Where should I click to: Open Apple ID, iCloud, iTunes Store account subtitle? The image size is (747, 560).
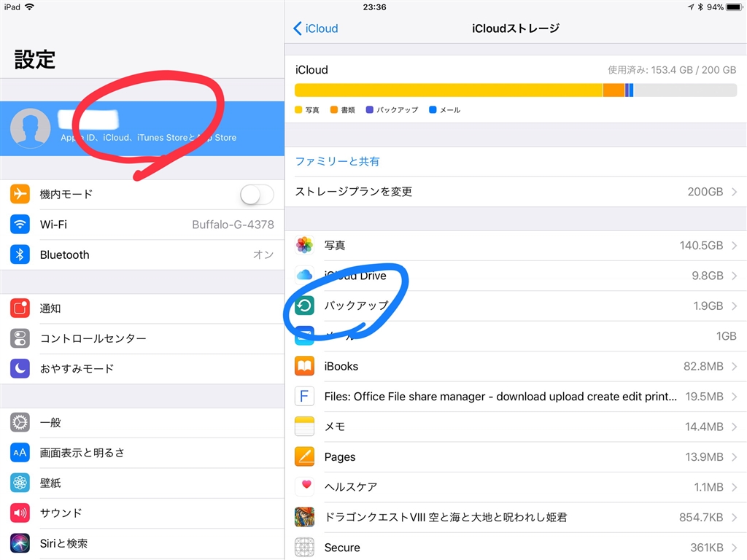pyautogui.click(x=148, y=138)
